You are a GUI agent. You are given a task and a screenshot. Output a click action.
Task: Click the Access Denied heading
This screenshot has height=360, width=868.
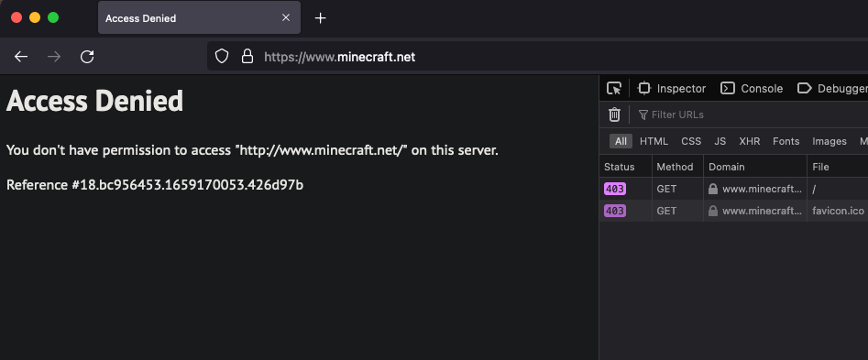click(x=94, y=101)
